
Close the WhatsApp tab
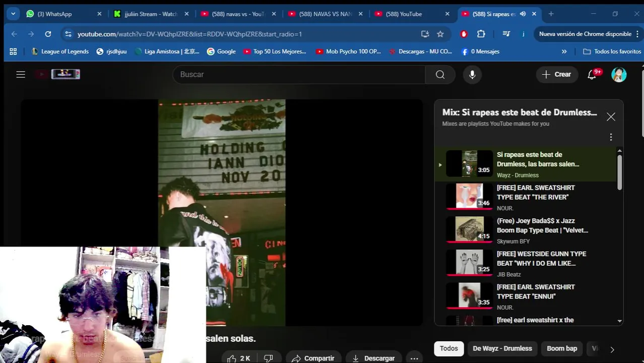click(99, 14)
